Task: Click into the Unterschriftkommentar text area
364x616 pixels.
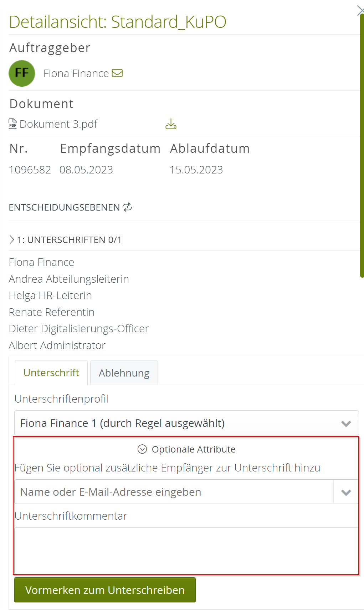Action: pyautogui.click(x=186, y=550)
